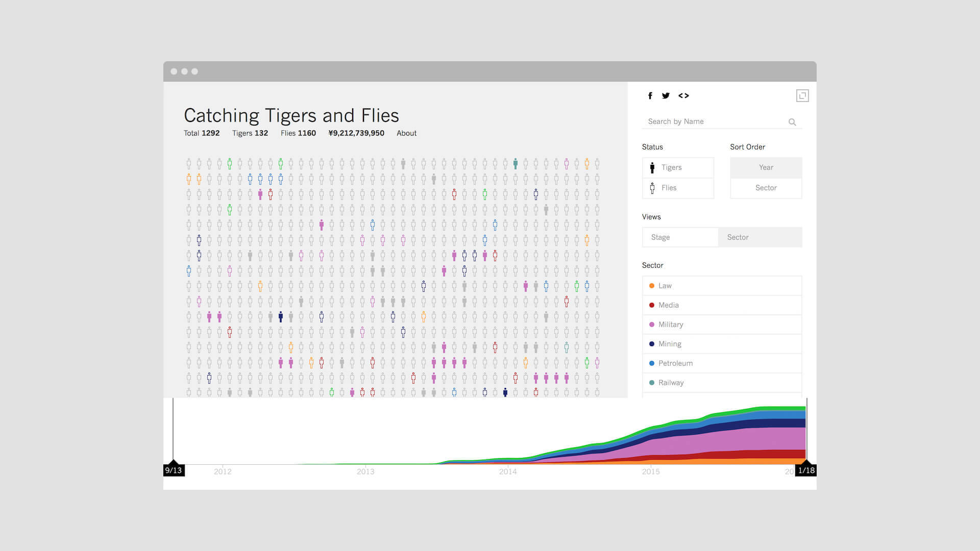Screen dimensions: 980x551
Task: Toggle the Tigers status filter
Action: click(x=678, y=167)
